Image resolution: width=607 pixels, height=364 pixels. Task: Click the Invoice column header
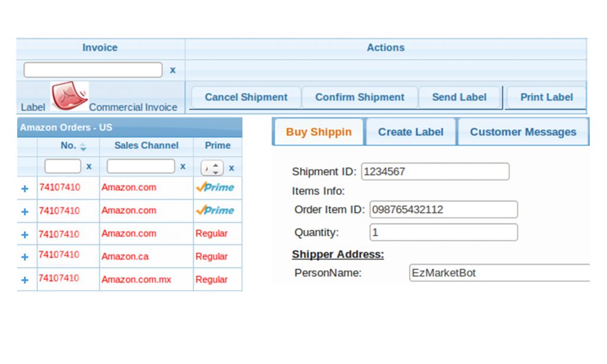[100, 47]
